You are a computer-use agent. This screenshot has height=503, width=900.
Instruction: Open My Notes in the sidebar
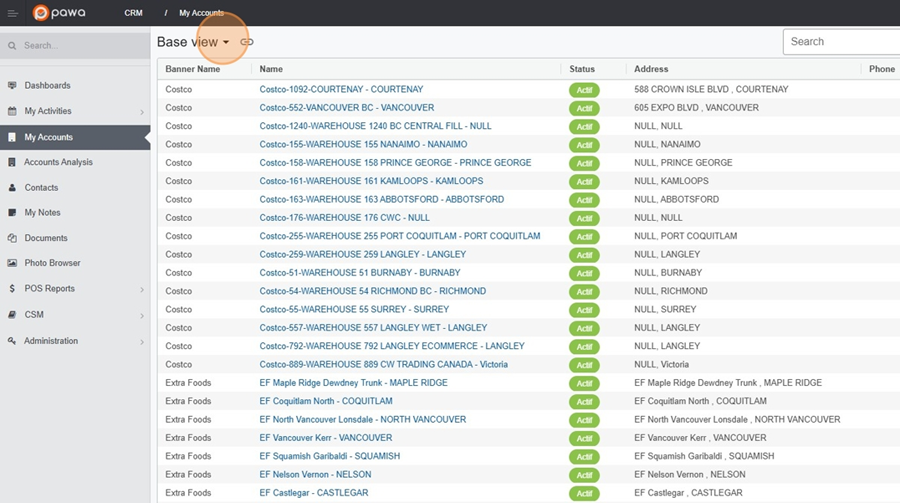(75, 212)
